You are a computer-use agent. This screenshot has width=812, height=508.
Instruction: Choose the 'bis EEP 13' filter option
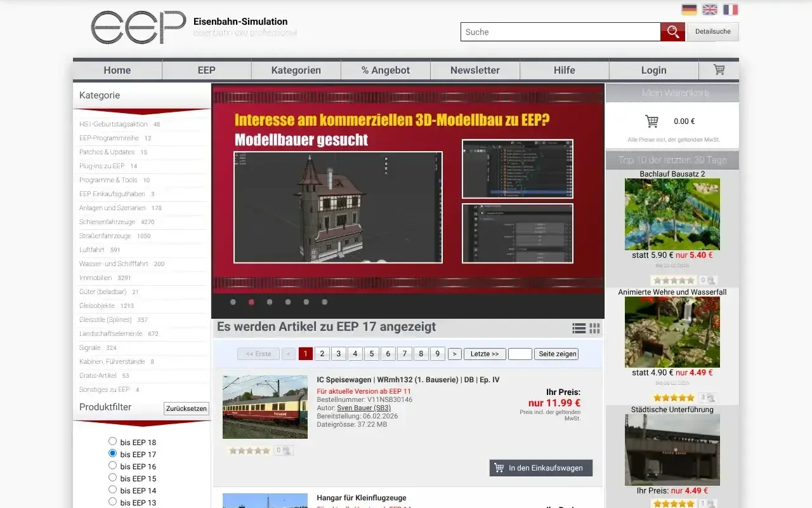(112, 502)
